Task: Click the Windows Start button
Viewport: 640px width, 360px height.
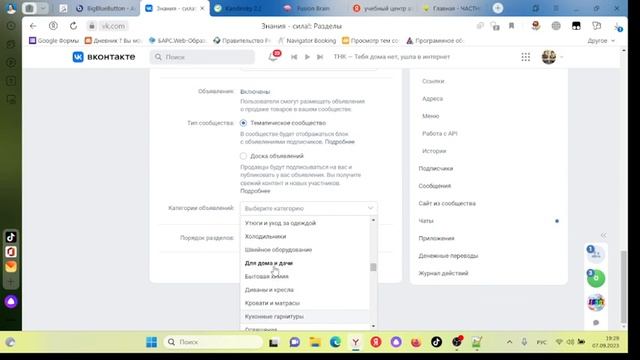Action: [151, 342]
